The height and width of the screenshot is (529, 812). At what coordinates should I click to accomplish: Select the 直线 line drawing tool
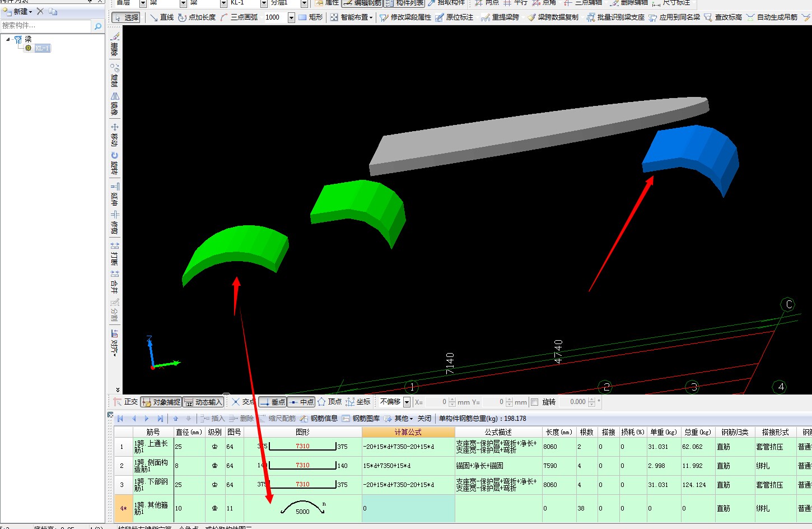click(x=161, y=17)
